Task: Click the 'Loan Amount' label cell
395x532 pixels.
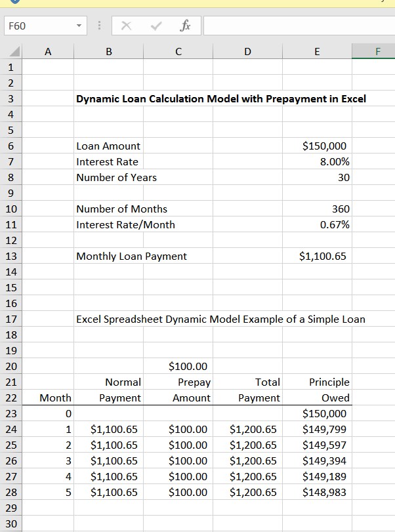Action: (x=108, y=146)
